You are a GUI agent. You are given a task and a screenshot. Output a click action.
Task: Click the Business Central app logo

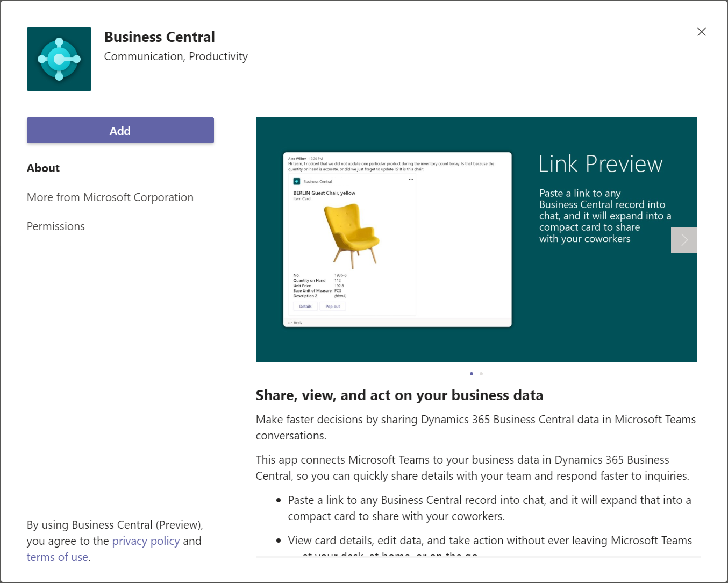coord(59,59)
